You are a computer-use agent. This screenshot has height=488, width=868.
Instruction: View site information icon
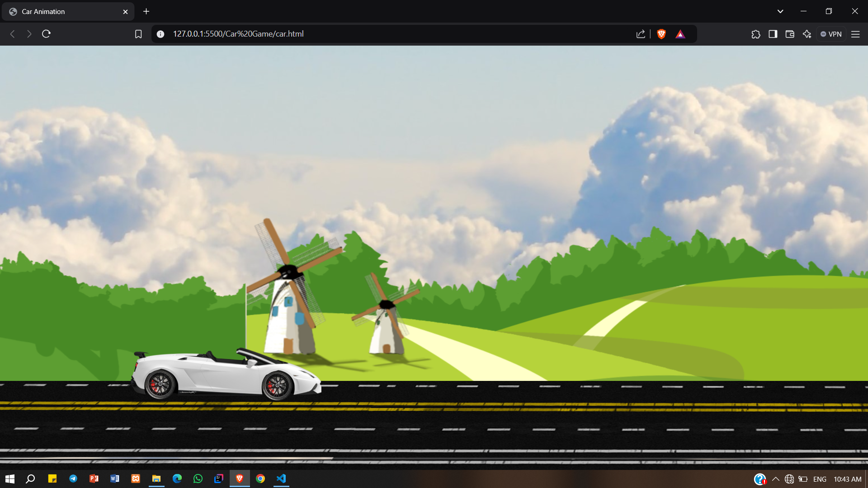coord(160,34)
